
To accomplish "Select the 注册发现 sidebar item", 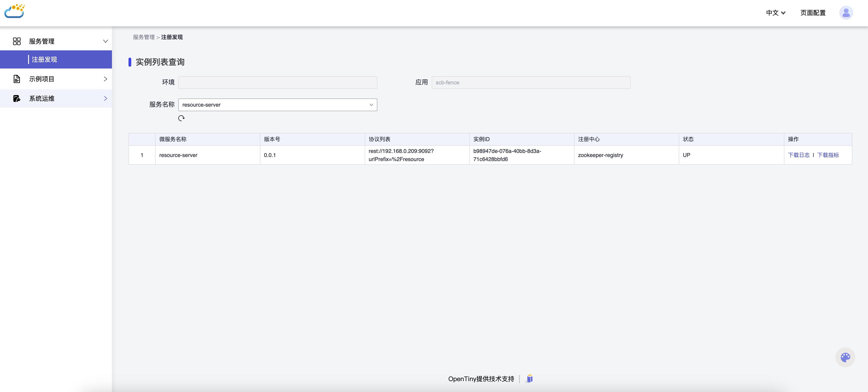I will pos(44,60).
